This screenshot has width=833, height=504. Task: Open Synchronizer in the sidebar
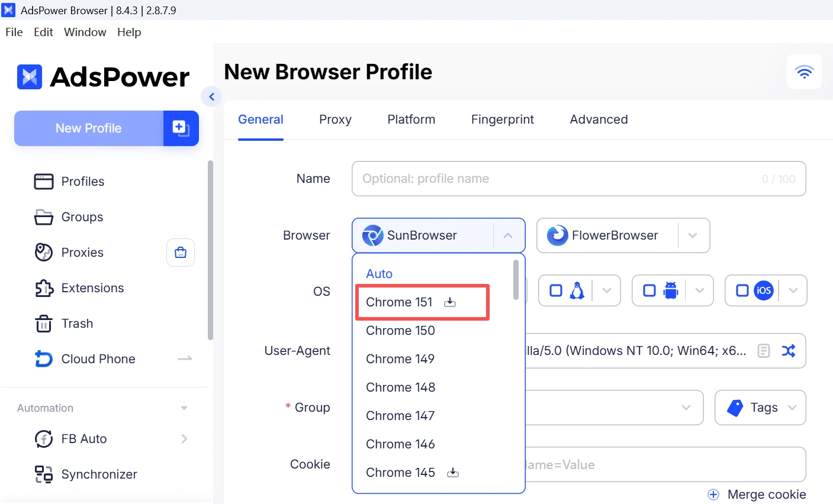(x=99, y=474)
